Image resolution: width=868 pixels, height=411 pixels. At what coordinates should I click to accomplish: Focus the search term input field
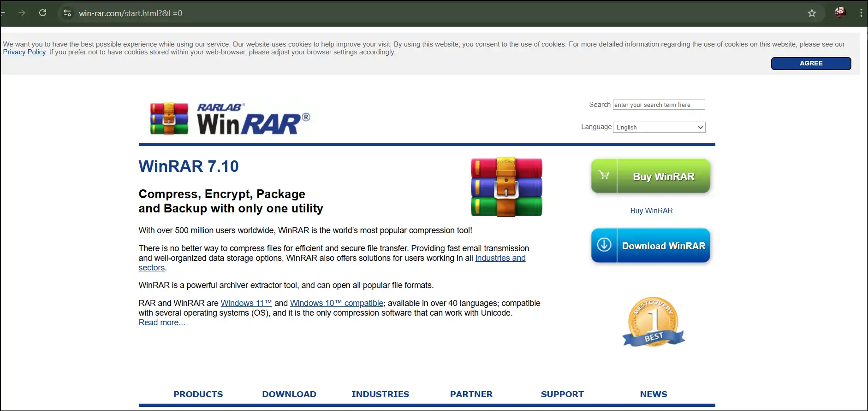point(659,105)
